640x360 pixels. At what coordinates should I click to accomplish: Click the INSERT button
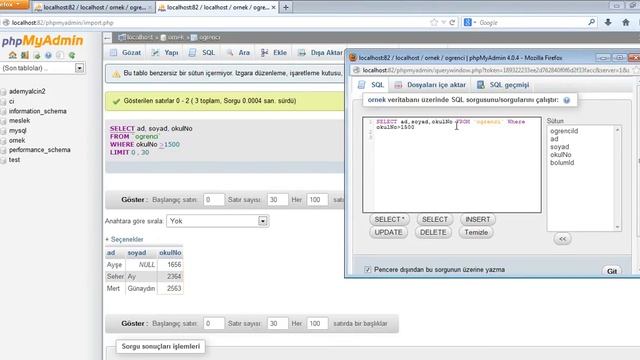click(478, 220)
